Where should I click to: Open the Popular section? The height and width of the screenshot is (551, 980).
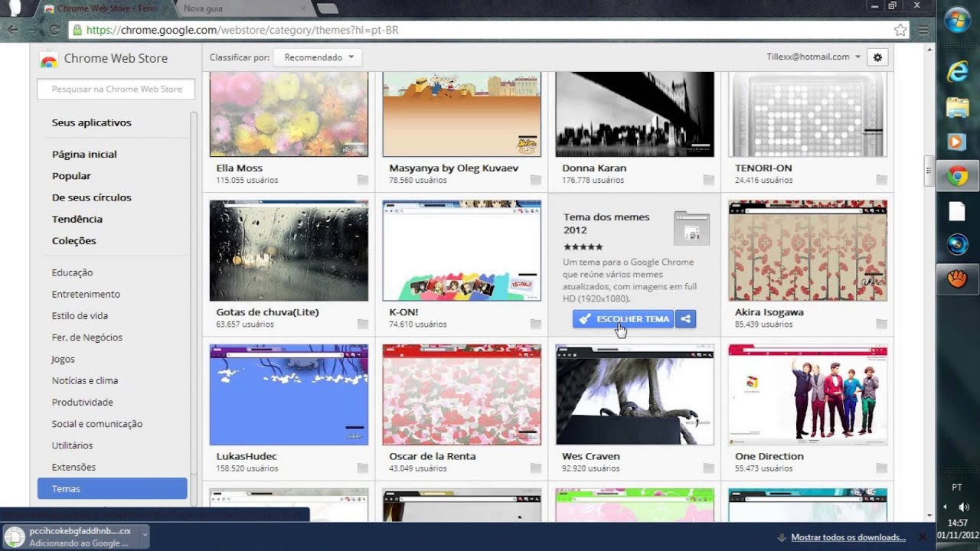(71, 176)
